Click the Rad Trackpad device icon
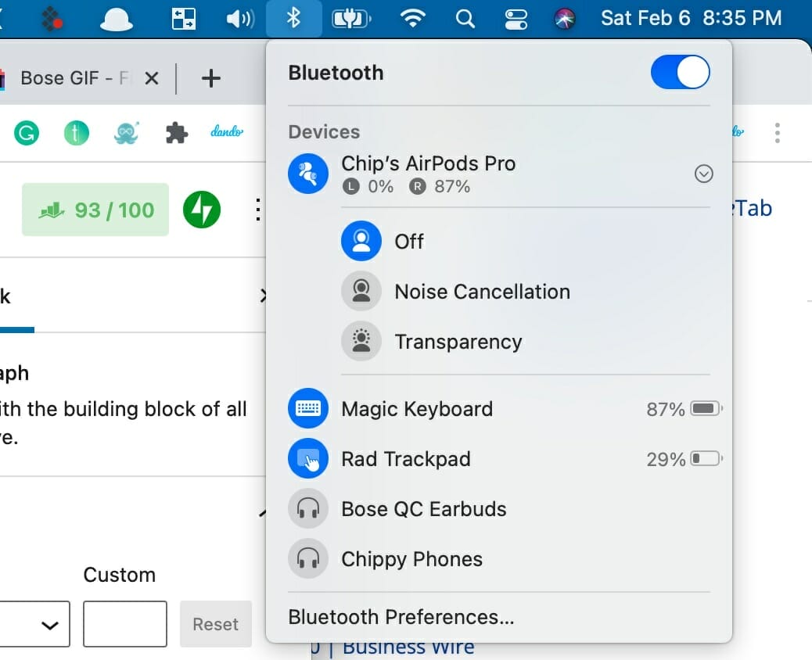Screen dimensions: 812x660 pyautogui.click(x=308, y=459)
